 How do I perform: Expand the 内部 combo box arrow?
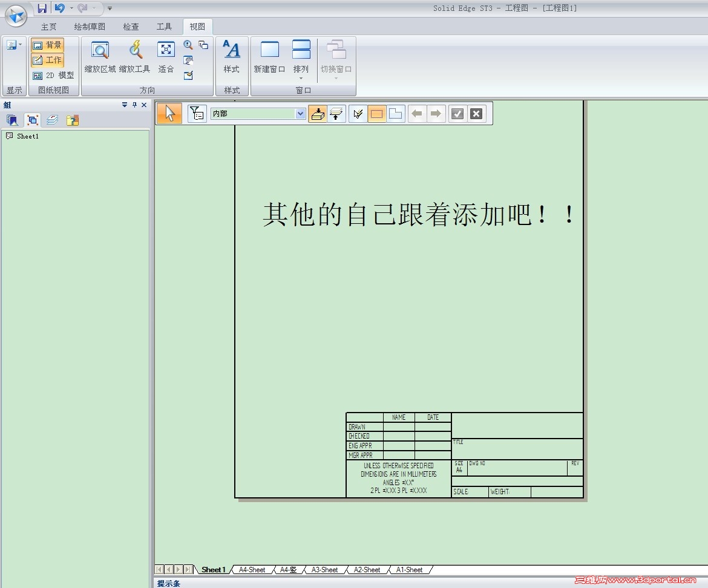click(x=301, y=114)
